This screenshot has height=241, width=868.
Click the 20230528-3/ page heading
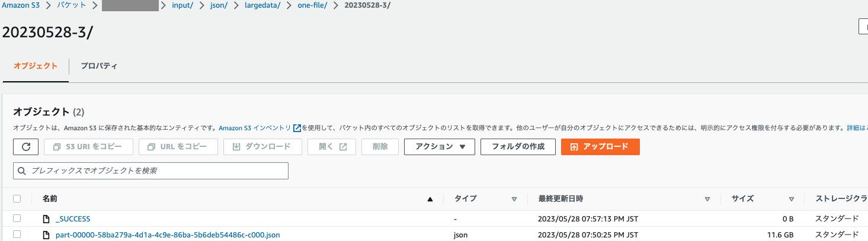pos(47,32)
